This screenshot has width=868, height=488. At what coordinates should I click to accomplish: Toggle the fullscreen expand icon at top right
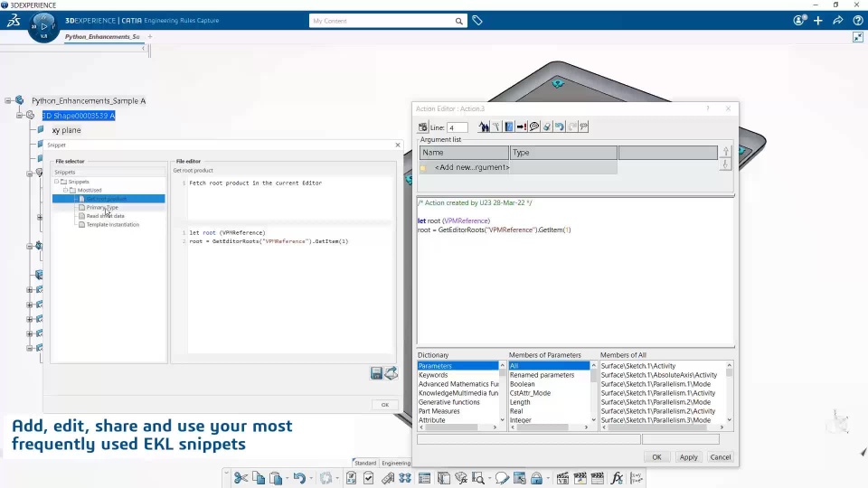pos(857,37)
